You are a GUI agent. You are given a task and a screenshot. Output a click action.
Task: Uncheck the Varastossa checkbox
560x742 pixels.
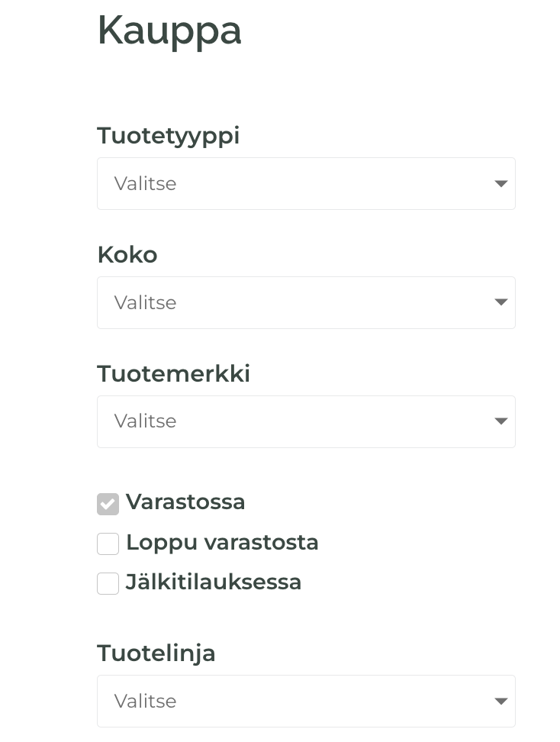click(108, 504)
